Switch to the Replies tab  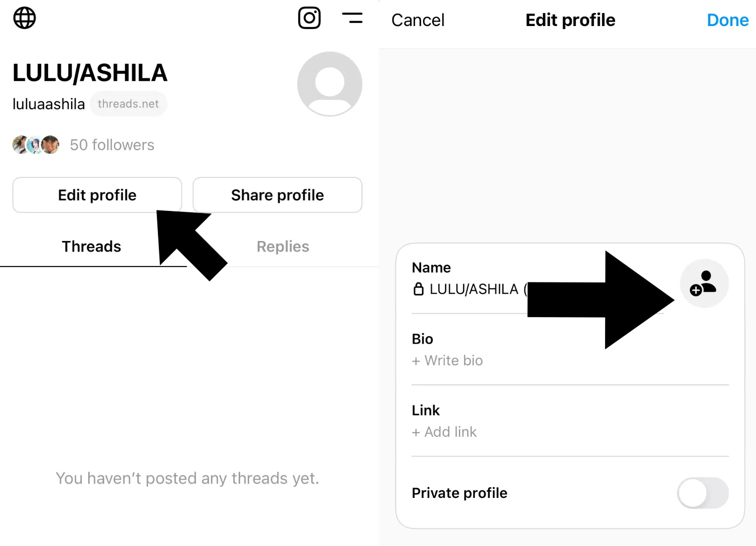coord(283,246)
